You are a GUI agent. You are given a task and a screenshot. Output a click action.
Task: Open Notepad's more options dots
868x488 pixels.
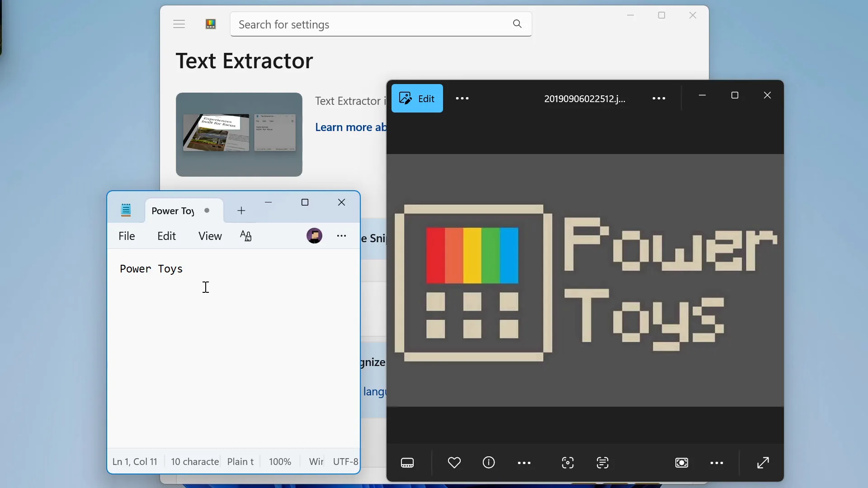342,236
